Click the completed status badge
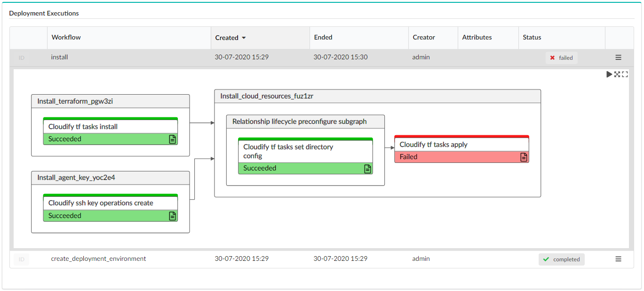 coord(562,259)
